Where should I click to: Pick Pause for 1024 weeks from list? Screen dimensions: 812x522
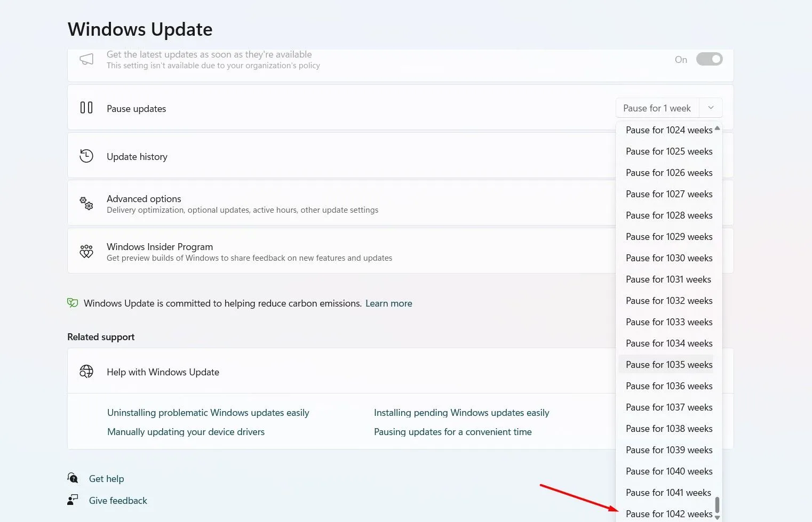[668, 130]
